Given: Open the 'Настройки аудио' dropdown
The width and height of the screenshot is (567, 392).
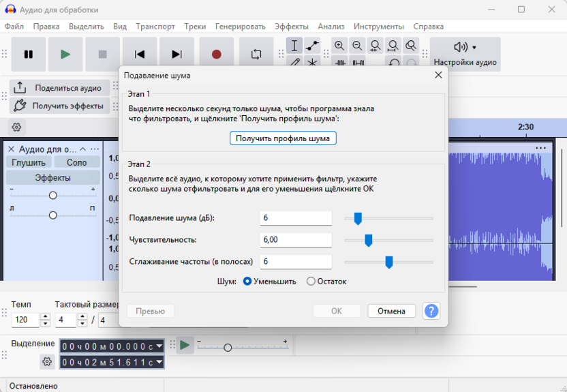Looking at the screenshot, I should point(465,55).
